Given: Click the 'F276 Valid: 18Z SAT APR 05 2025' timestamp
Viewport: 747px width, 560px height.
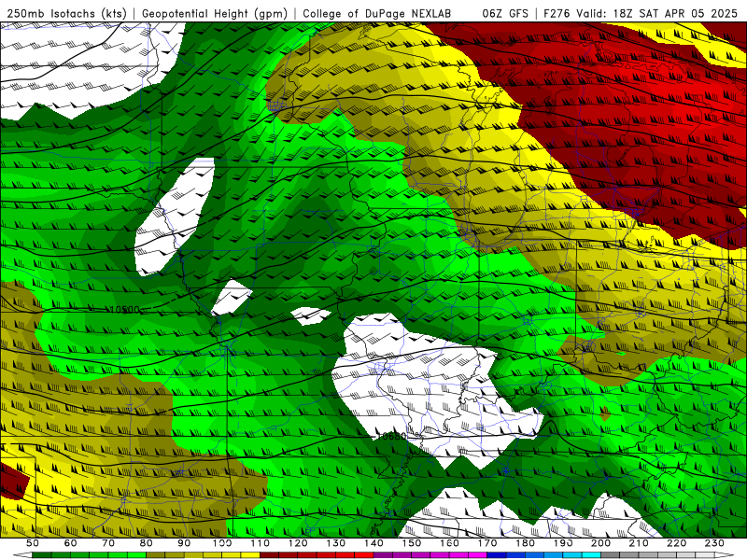Looking at the screenshot, I should click(640, 13).
